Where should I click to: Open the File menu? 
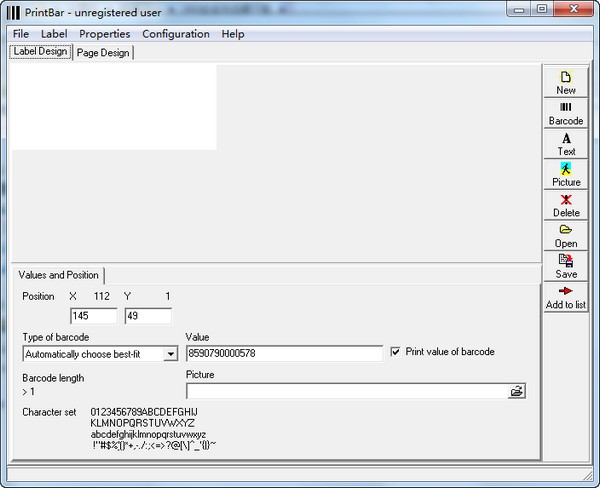tap(21, 34)
